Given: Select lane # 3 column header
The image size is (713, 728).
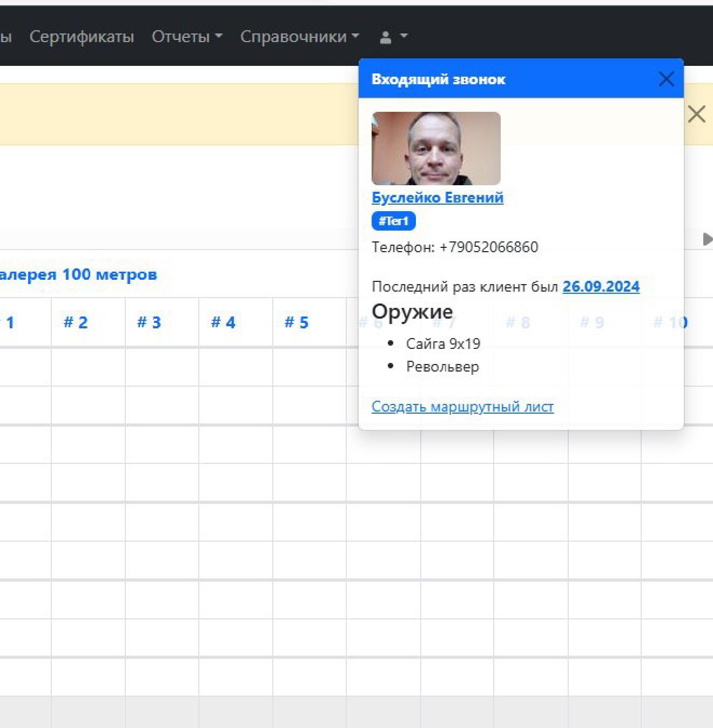Looking at the screenshot, I should (149, 322).
